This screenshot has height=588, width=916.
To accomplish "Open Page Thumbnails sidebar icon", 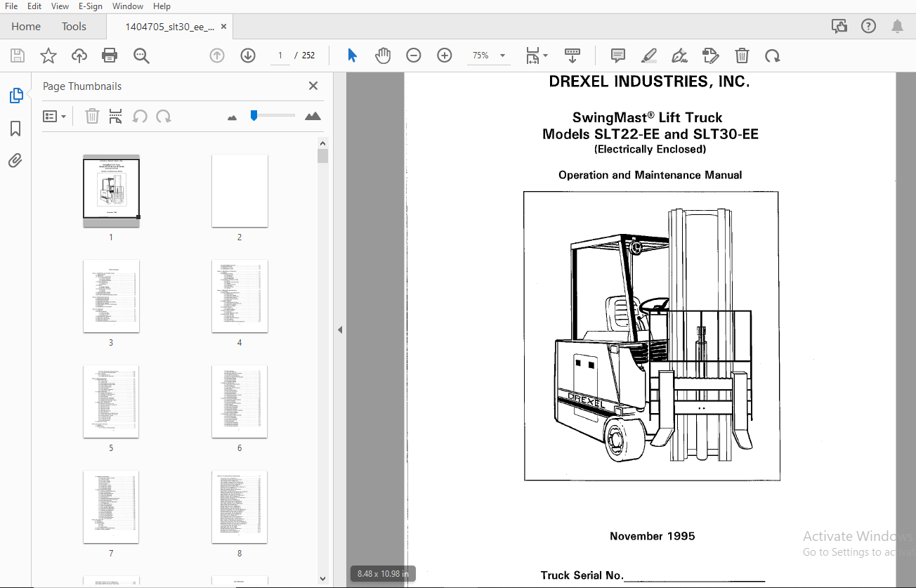I will point(15,96).
